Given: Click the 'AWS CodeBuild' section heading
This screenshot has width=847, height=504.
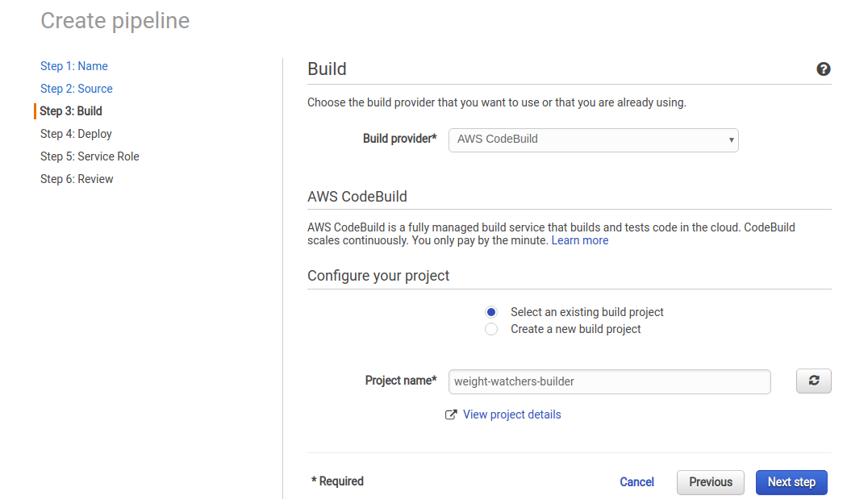Looking at the screenshot, I should (357, 197).
